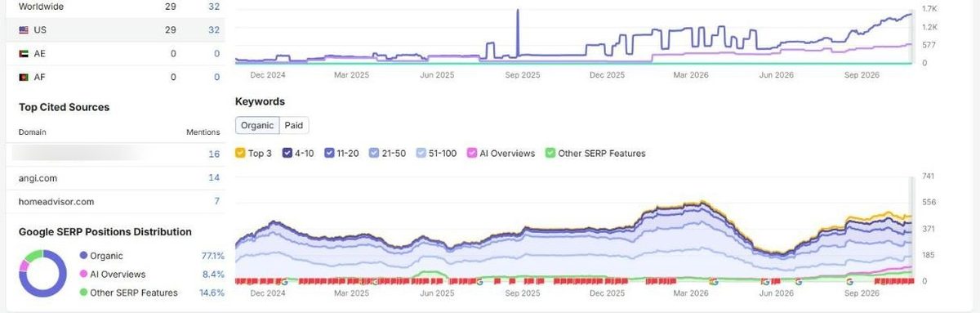Switch to the Paid keywords tab
Screen dimensions: 980x313
pyautogui.click(x=294, y=126)
